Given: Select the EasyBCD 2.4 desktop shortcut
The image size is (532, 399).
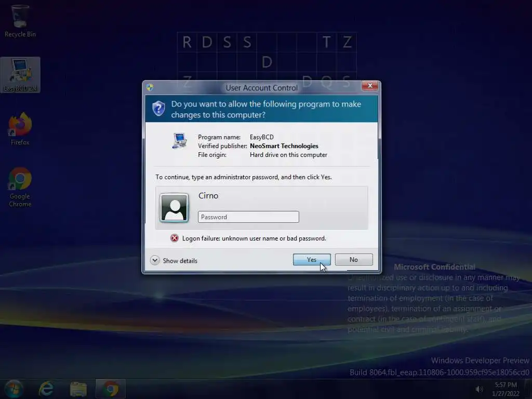Looking at the screenshot, I should pyautogui.click(x=20, y=75).
